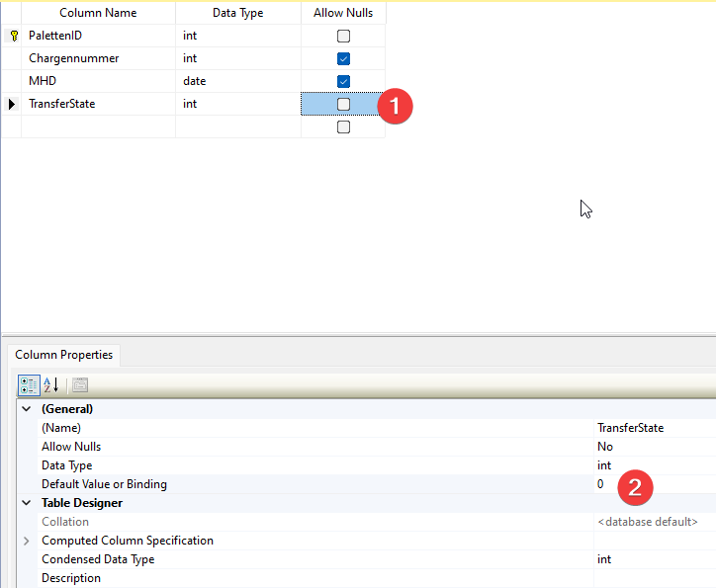The height and width of the screenshot is (588, 716).
Task: Click the Chargennummer column name cell
Action: click(x=99, y=58)
